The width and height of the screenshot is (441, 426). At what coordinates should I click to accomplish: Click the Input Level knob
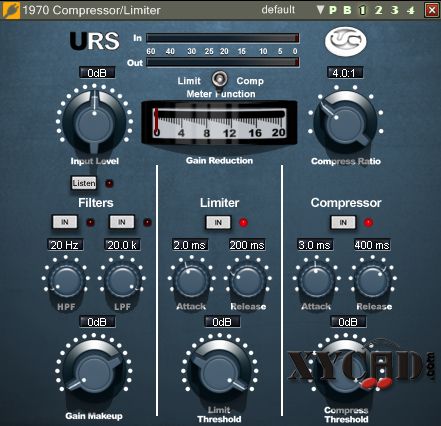94,121
